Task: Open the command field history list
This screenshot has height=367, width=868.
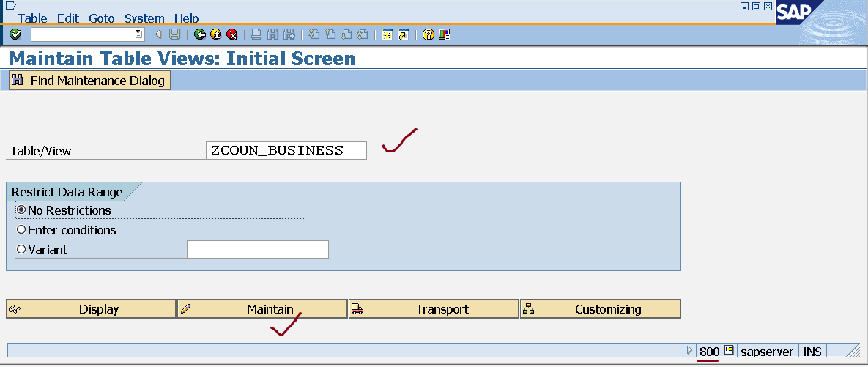Action: [138, 35]
